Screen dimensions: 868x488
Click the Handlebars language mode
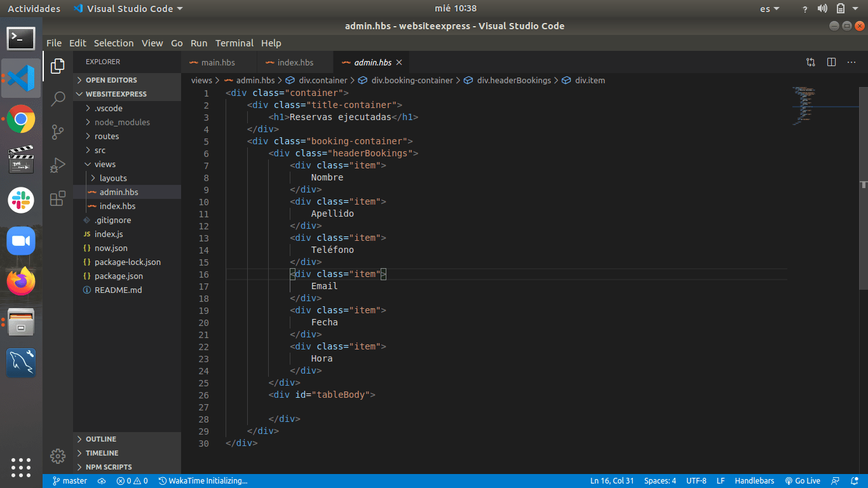click(754, 481)
